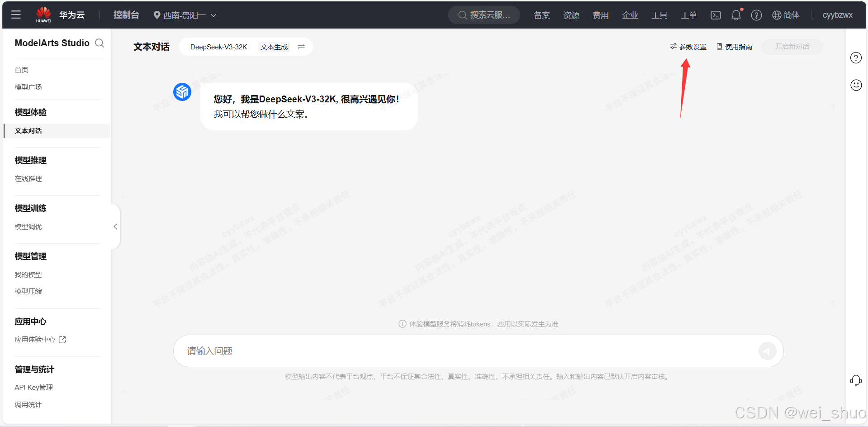The height and width of the screenshot is (427, 868).
Task: Open the notifications bell
Action: coord(736,15)
